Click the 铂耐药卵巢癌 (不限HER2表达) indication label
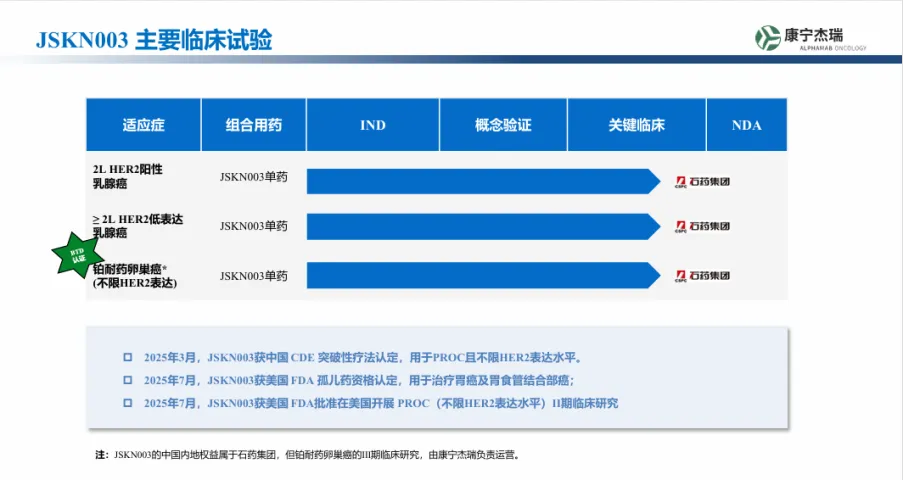The image size is (903, 480). [135, 276]
